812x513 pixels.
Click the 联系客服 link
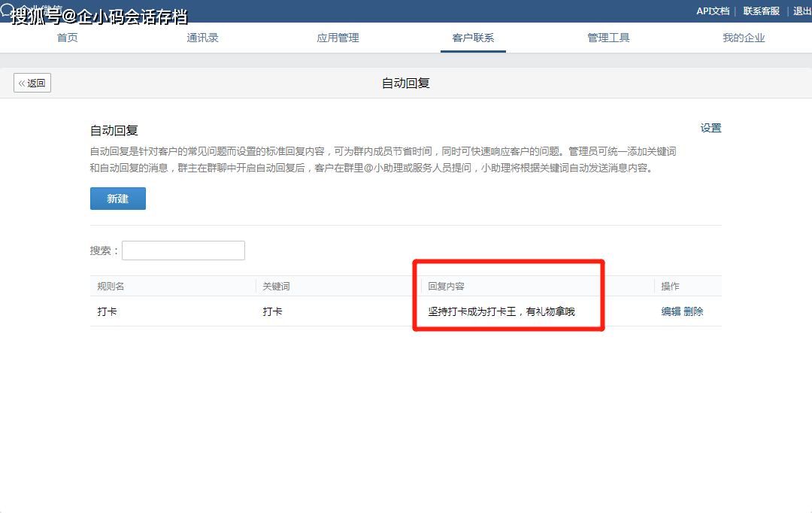click(761, 11)
